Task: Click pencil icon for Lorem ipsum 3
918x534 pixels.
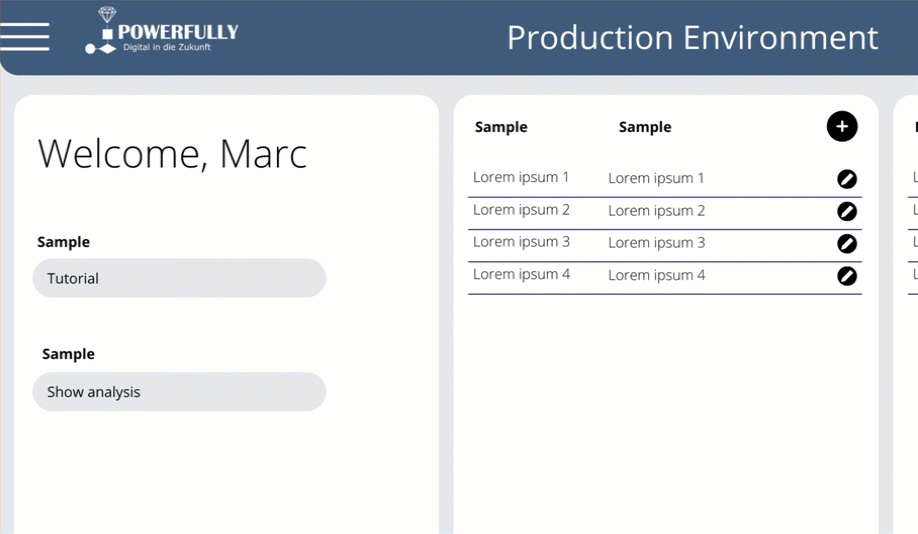Action: [x=847, y=244]
